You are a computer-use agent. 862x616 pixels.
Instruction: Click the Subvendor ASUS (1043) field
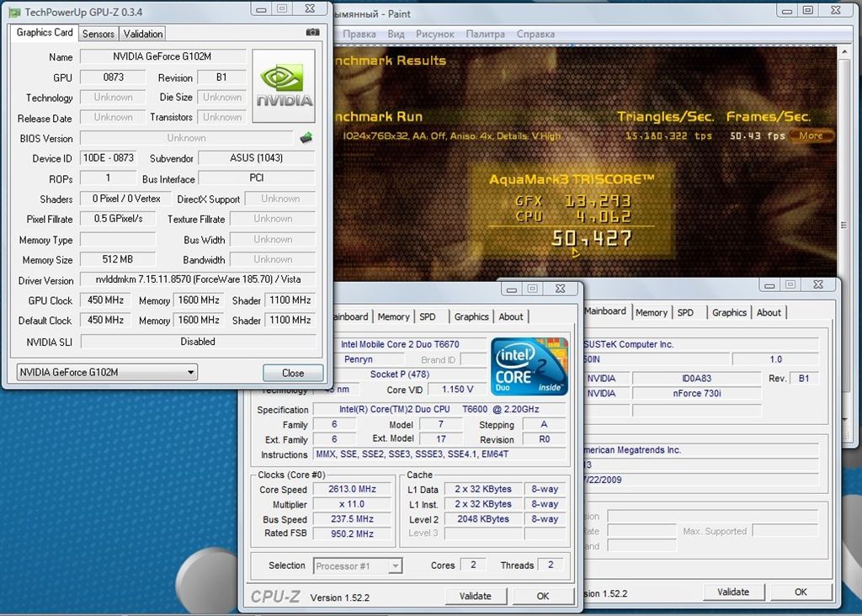tap(256, 157)
